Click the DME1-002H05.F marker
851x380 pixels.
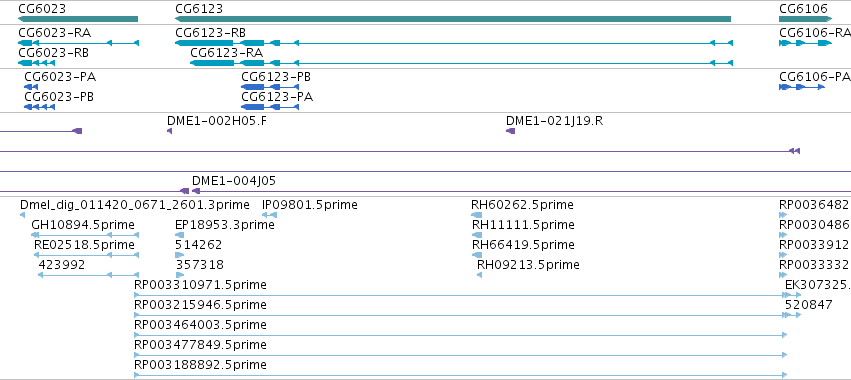pos(169,131)
